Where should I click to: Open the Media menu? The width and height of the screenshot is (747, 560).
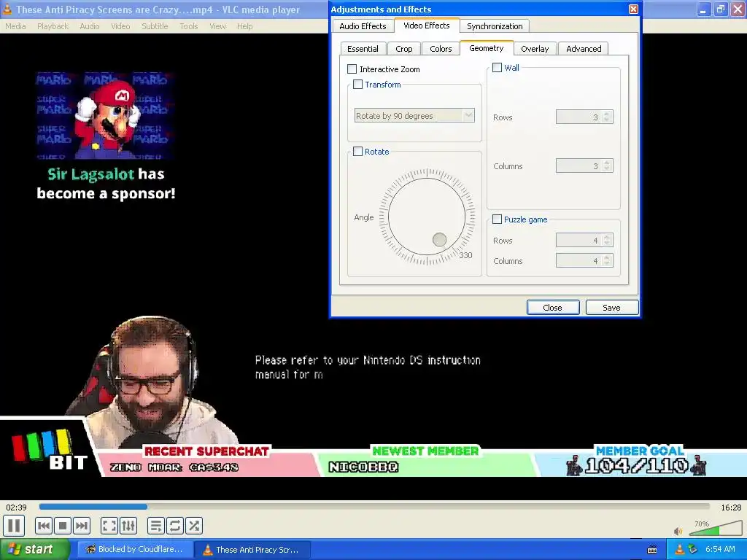pyautogui.click(x=15, y=26)
